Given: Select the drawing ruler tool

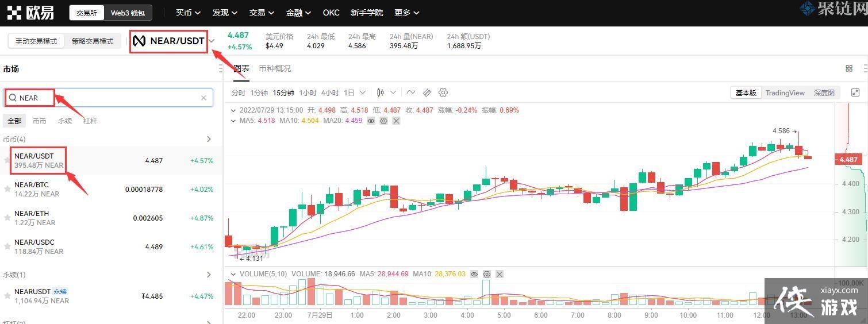Looking at the screenshot, I should pyautogui.click(x=427, y=92).
